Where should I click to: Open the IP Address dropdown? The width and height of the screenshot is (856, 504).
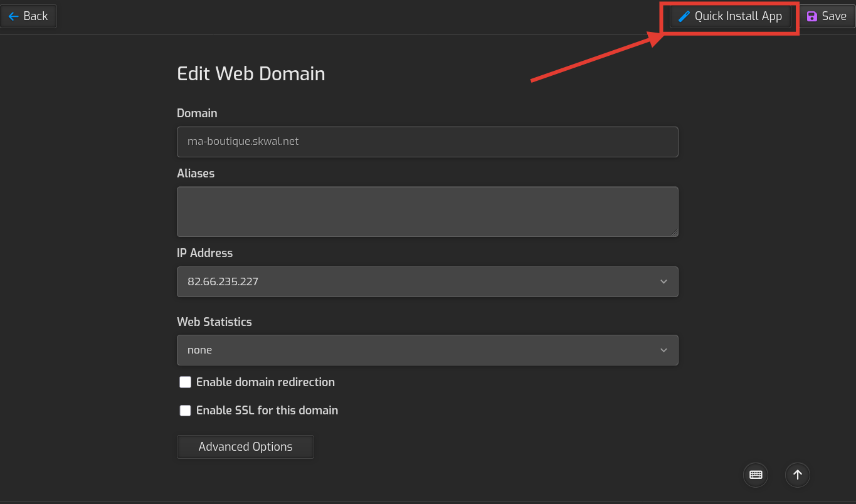[428, 281]
